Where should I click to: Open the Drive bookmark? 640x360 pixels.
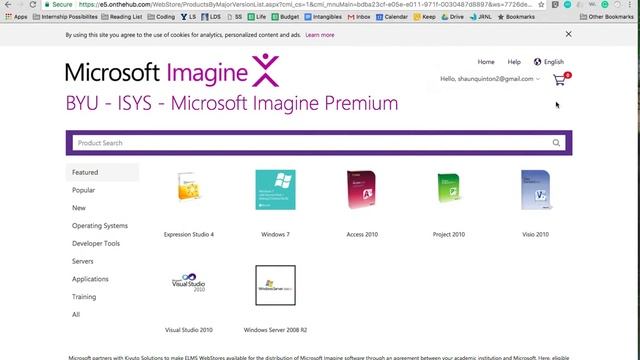click(453, 17)
